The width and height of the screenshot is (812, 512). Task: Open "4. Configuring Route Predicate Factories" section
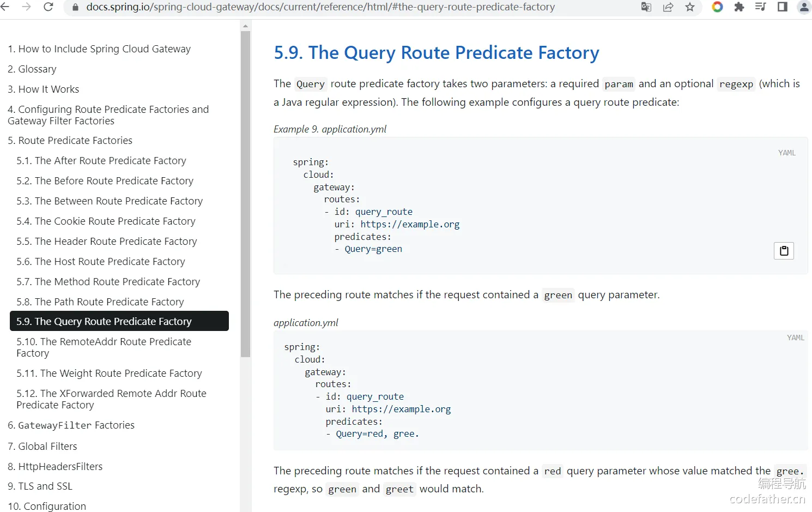click(108, 115)
